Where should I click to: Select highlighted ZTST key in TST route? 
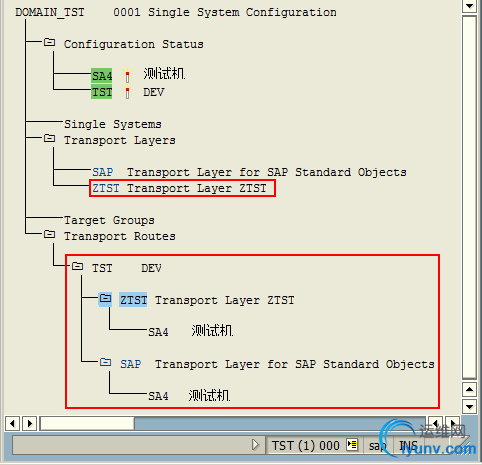coord(133,300)
